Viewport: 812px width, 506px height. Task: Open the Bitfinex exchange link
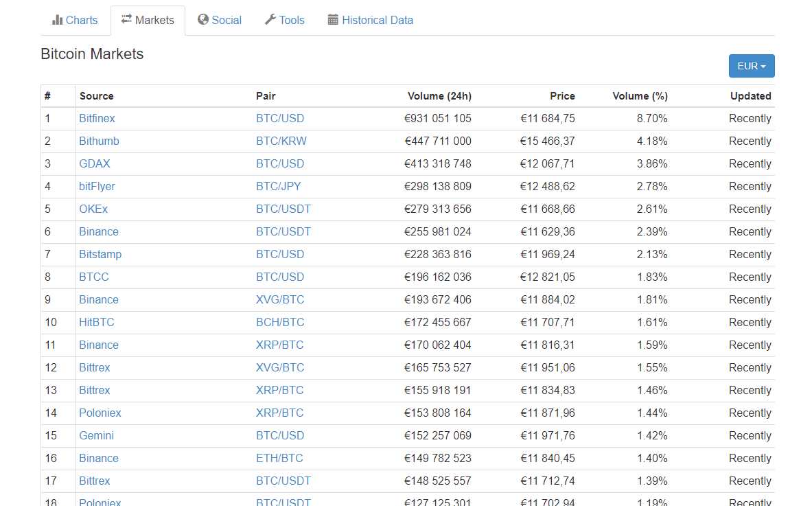click(97, 119)
